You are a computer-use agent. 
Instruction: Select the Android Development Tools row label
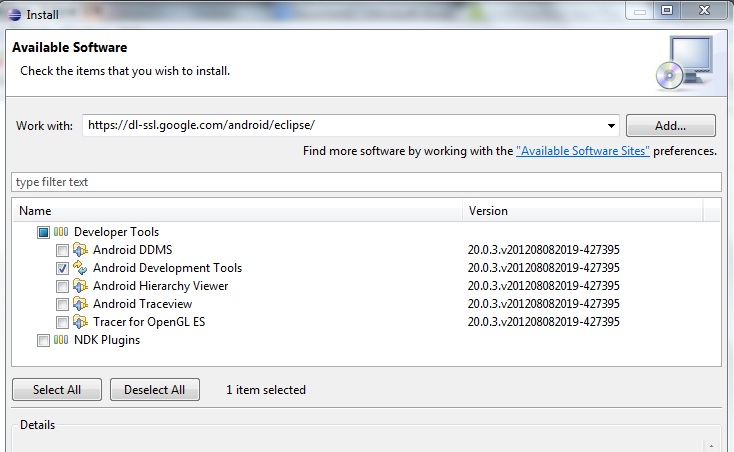[168, 268]
